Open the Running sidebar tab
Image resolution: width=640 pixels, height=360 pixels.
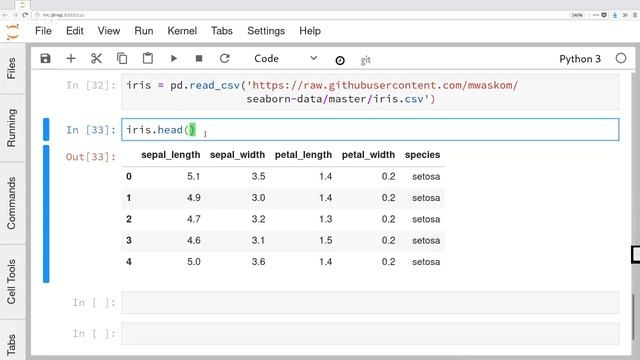pyautogui.click(x=12, y=128)
